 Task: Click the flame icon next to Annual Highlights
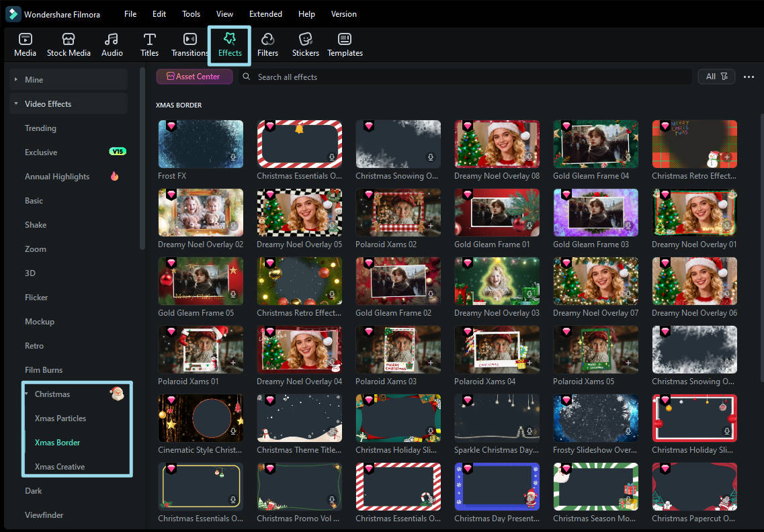coord(114,176)
